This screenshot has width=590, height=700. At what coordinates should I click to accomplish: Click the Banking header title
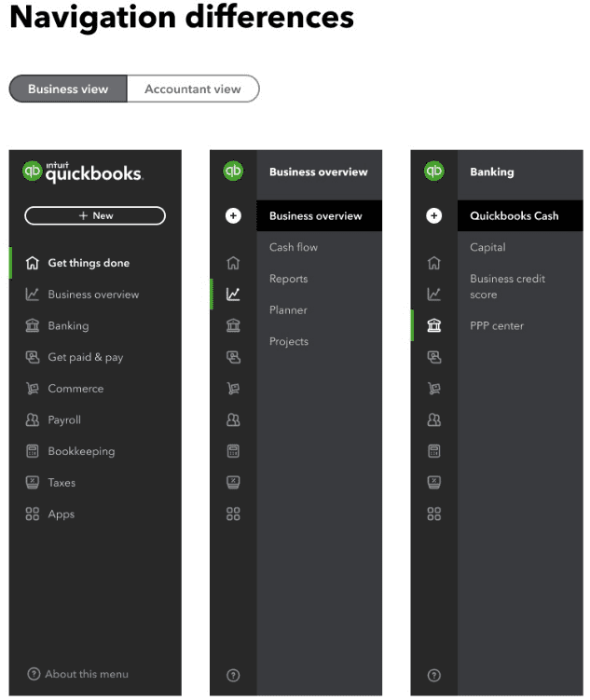click(x=492, y=172)
